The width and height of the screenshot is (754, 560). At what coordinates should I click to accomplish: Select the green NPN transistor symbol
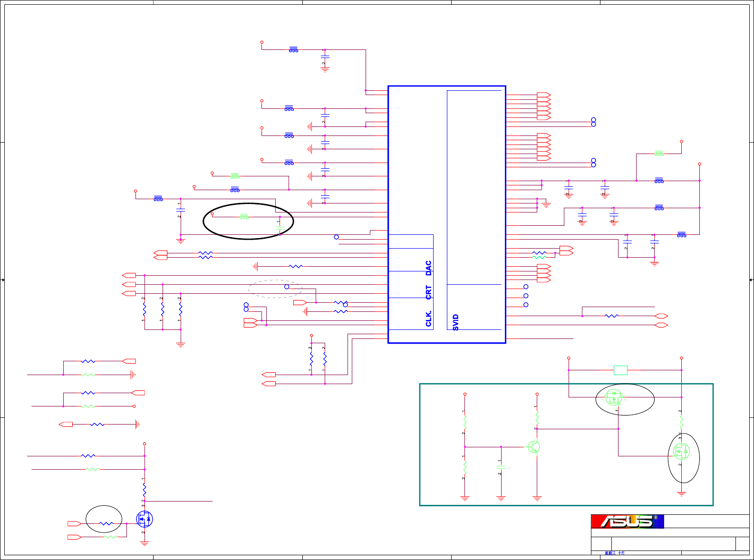pos(534,447)
